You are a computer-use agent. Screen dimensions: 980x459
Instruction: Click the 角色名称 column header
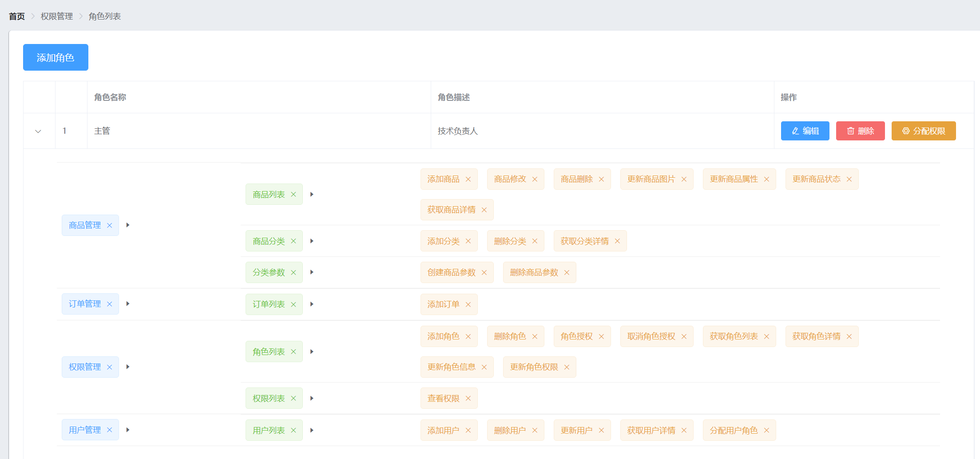[x=110, y=97]
